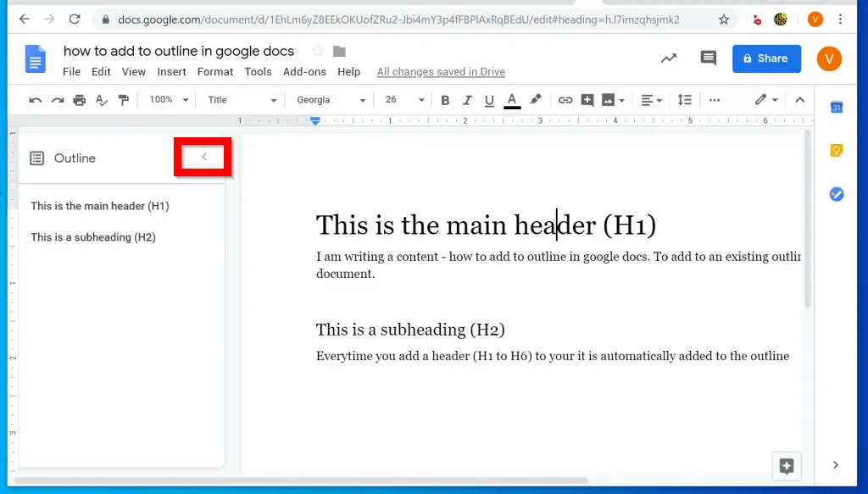Open the Georgia font dropdown
The height and width of the screenshot is (494, 868).
pyautogui.click(x=331, y=100)
